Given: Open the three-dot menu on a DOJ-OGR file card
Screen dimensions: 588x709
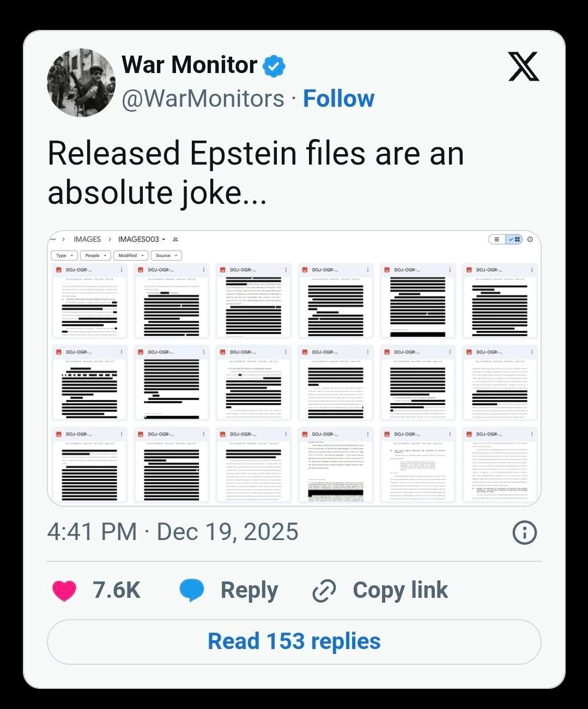Looking at the screenshot, I should click(122, 269).
